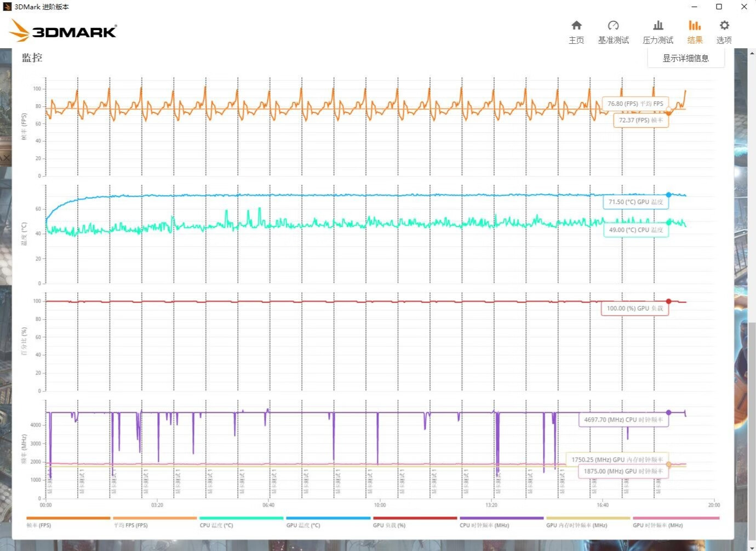This screenshot has height=551, width=756.
Task: Open the Options (选项) gear icon
Action: pos(724,30)
